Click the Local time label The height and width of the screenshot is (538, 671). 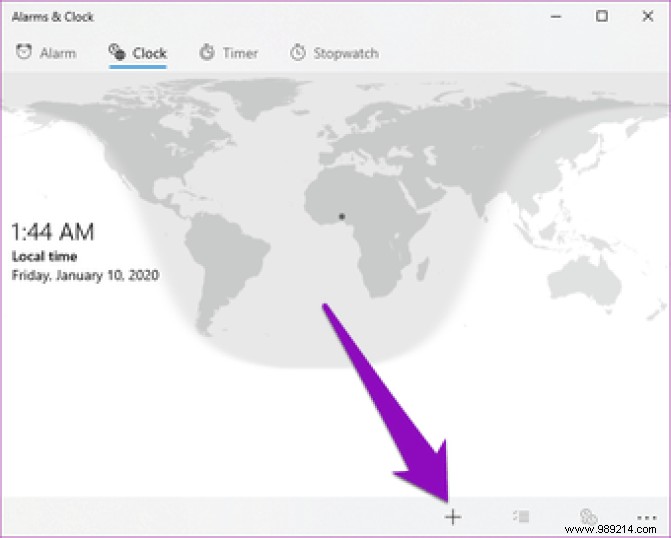(44, 256)
